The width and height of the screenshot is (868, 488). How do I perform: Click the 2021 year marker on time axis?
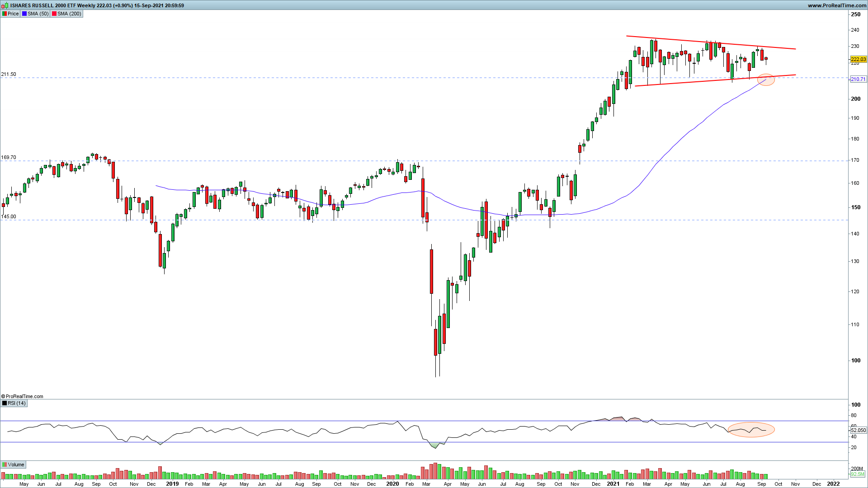click(613, 483)
